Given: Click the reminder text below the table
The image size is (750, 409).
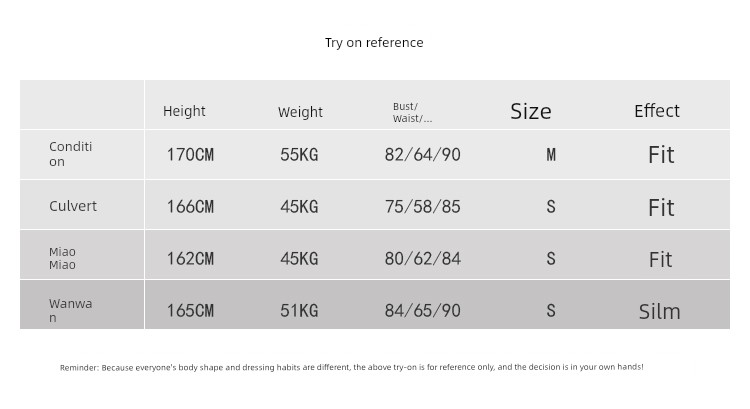Looking at the screenshot, I should coord(351,367).
